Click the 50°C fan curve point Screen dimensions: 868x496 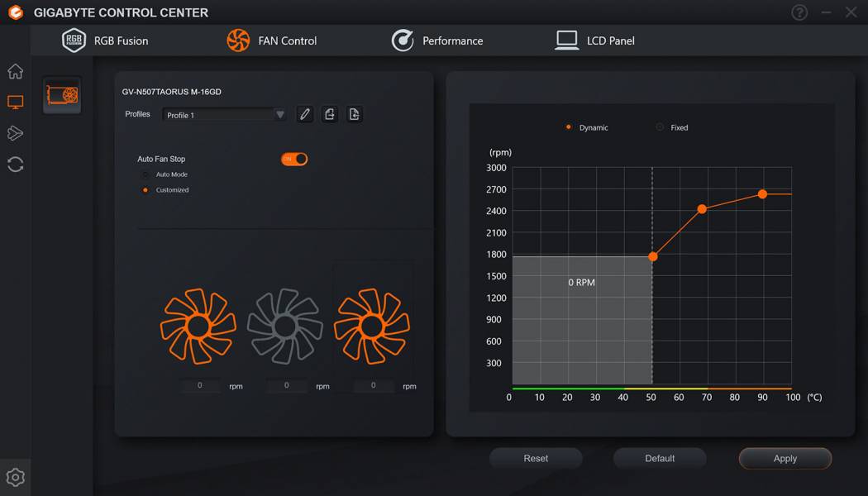coord(653,256)
